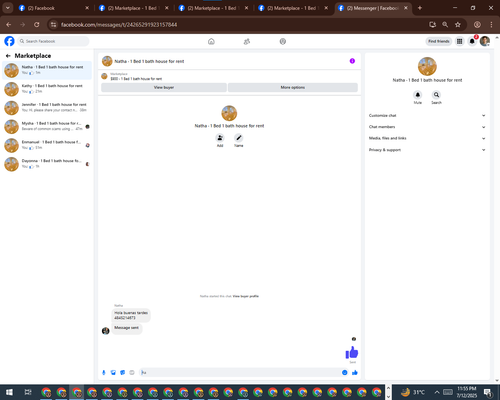Open the Windows Start menu
This screenshot has width=500, height=400.
9,392
